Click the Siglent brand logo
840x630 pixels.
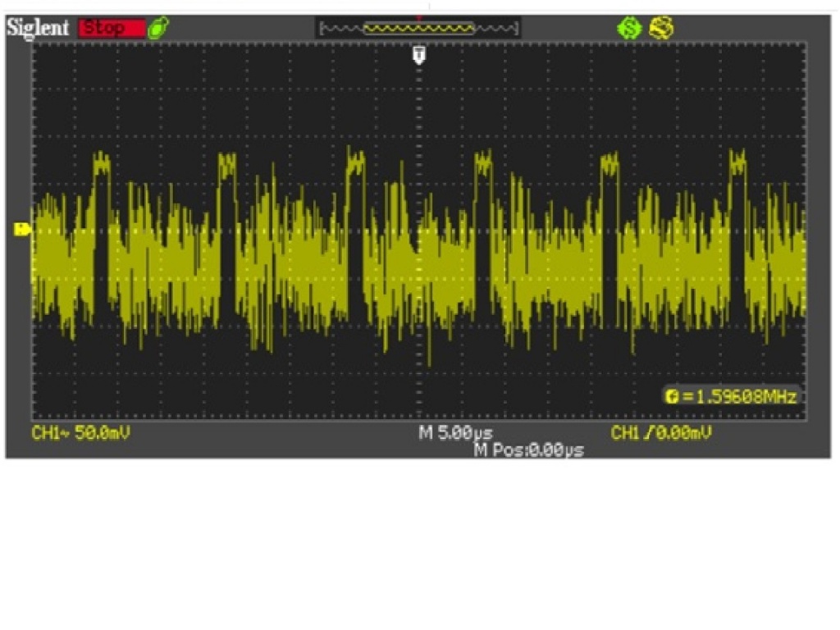point(39,27)
